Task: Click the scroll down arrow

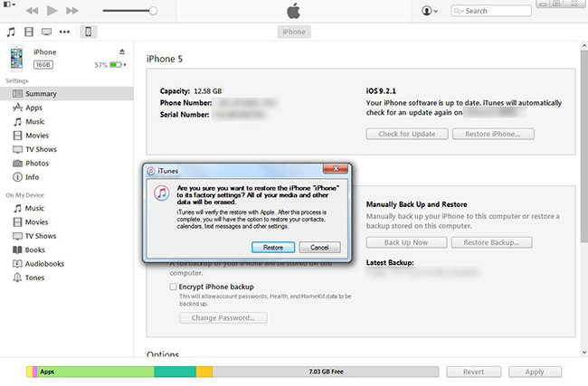Action: pos(584,353)
